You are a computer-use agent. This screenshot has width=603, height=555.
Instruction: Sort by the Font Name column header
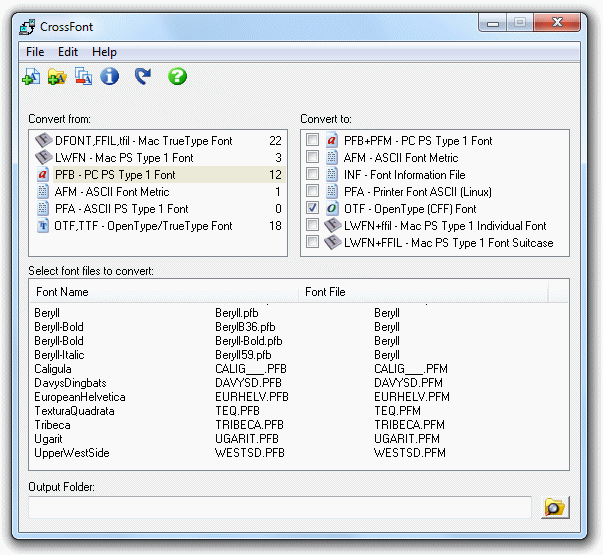[164, 292]
